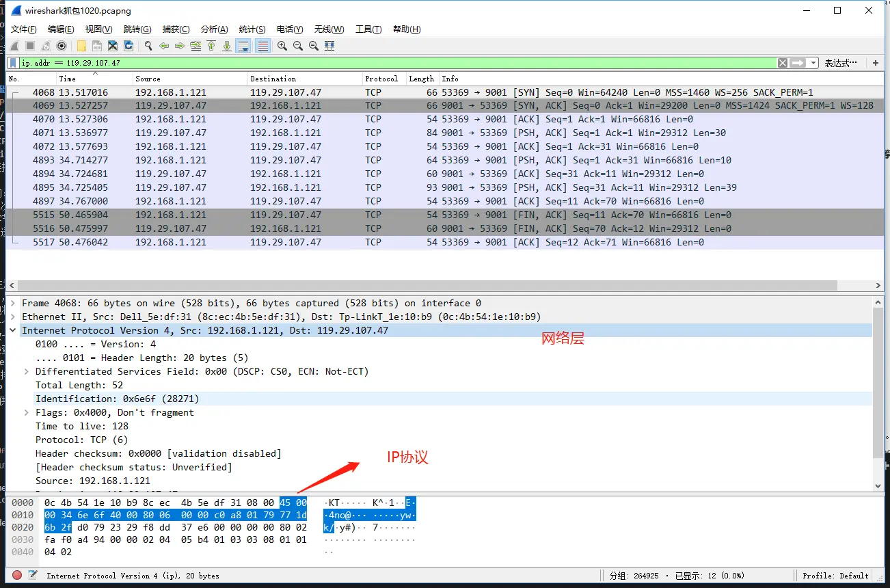The image size is (890, 588).
Task: Click the start capture shark fin icon
Action: [14, 46]
